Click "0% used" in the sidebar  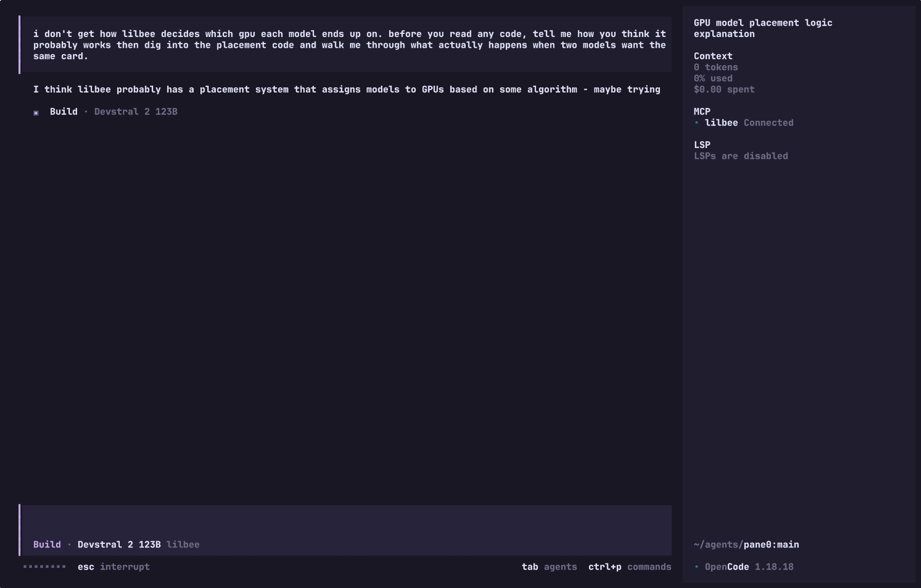tap(713, 79)
